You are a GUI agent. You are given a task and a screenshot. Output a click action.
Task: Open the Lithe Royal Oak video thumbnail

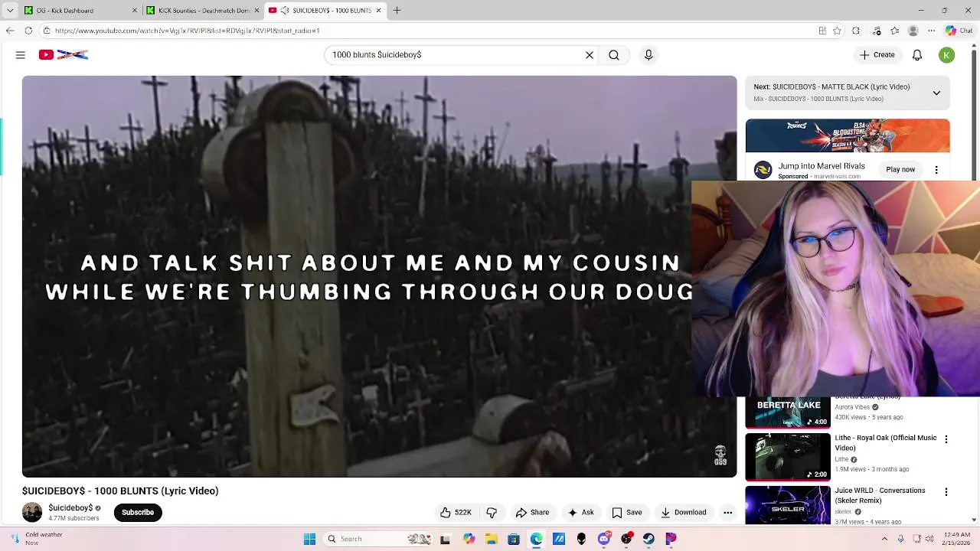click(788, 457)
